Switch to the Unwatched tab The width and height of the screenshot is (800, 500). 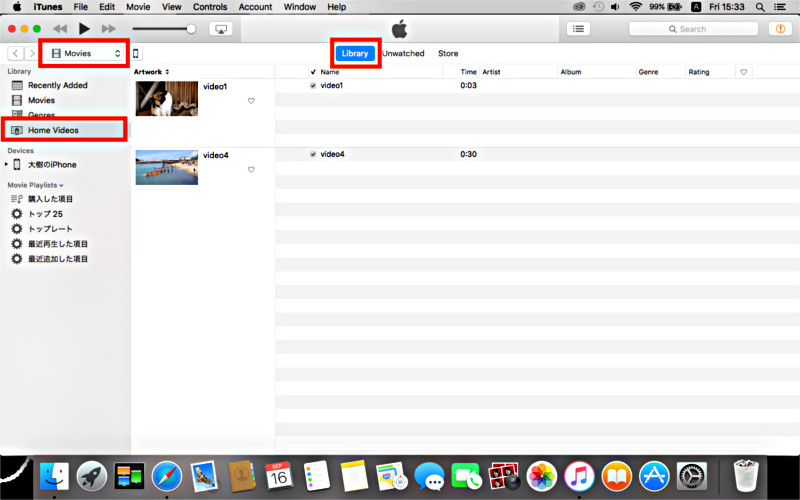pos(403,53)
